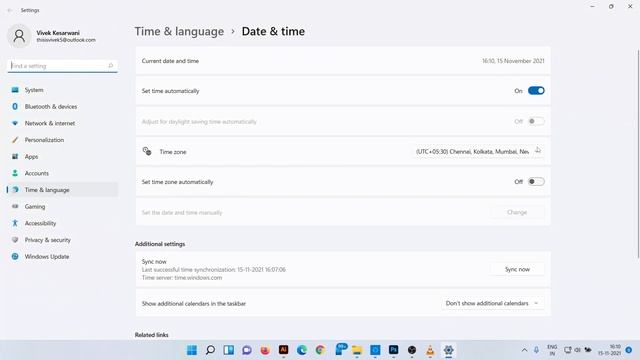Click the Additional settings heading

click(x=160, y=244)
